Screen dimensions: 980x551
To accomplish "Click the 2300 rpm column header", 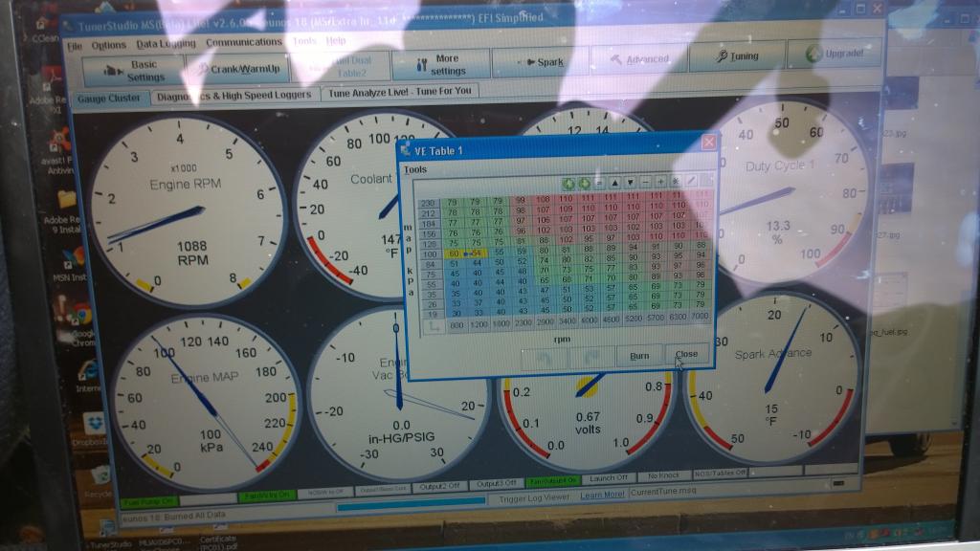I will click(523, 323).
